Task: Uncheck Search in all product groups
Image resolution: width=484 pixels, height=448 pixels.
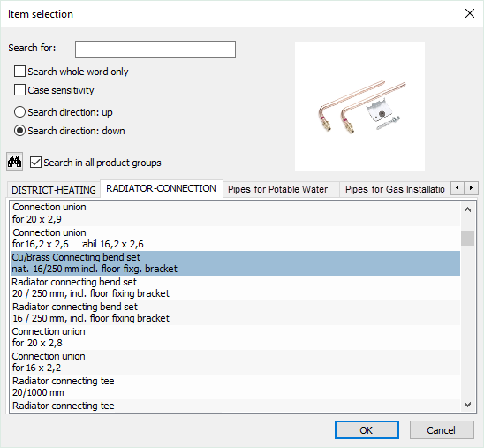Action: (35, 163)
